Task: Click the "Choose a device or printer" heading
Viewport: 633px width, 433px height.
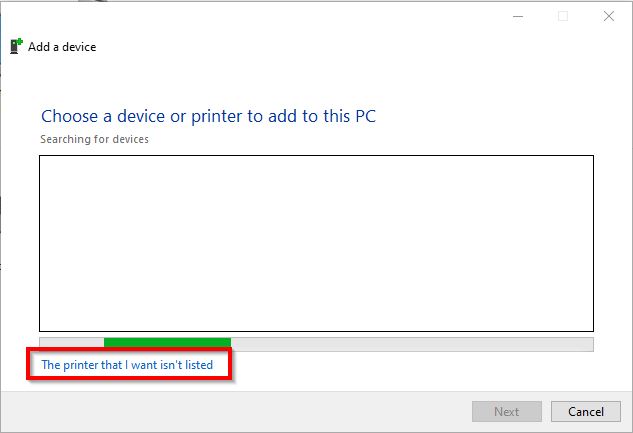Action: (x=208, y=116)
